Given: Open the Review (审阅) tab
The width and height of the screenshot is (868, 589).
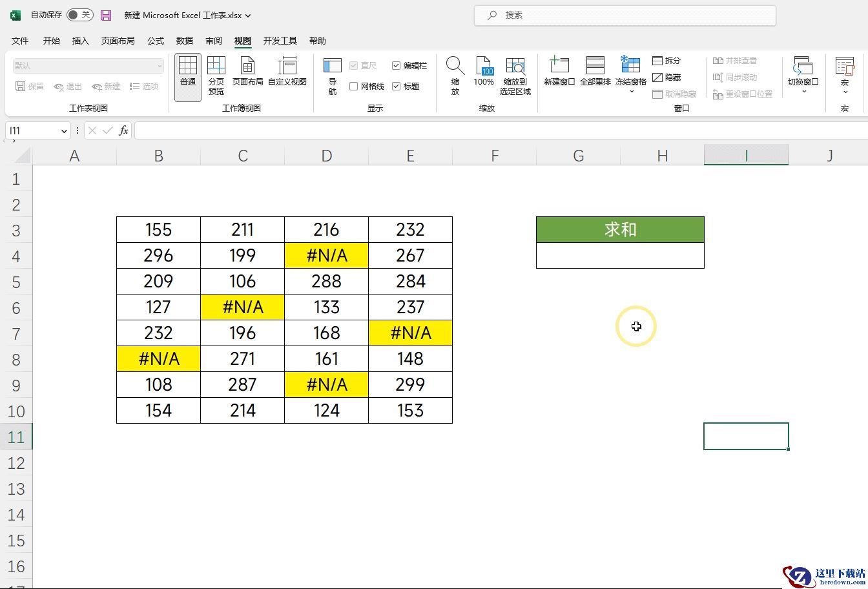Looking at the screenshot, I should click(x=214, y=41).
